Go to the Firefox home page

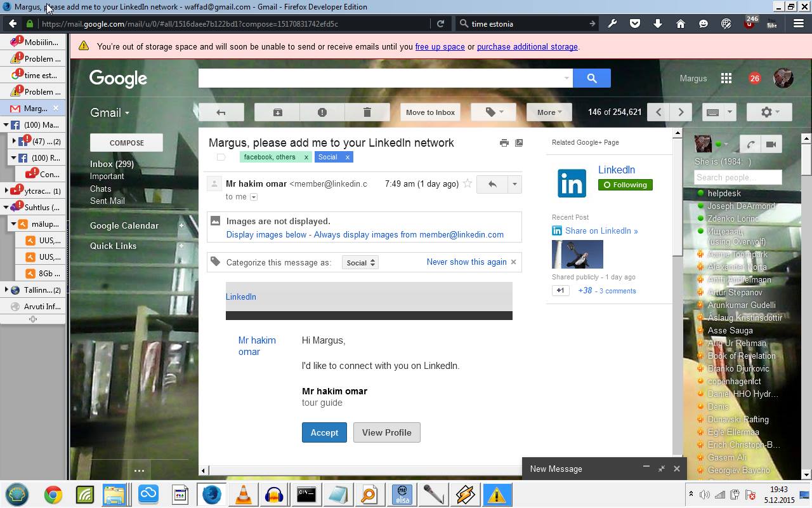pos(681,23)
